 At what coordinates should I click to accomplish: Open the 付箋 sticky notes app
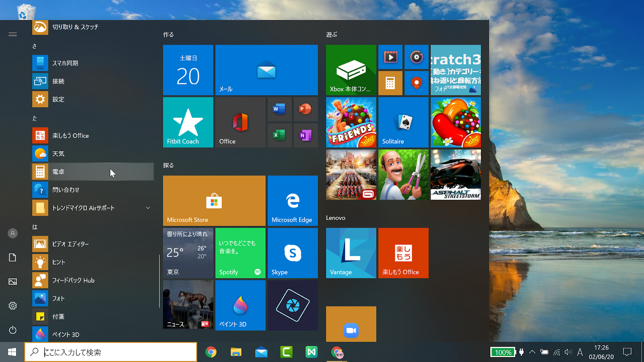[x=93, y=317]
